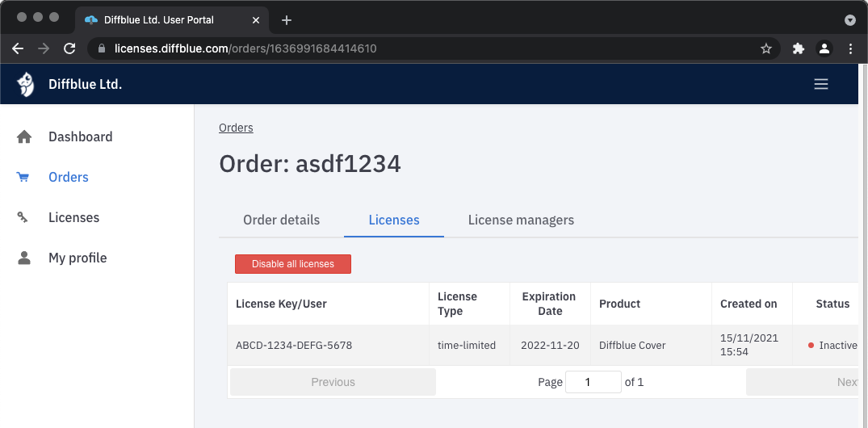Open the Chrome profile avatar menu
This screenshot has width=868, height=428.
pos(824,48)
